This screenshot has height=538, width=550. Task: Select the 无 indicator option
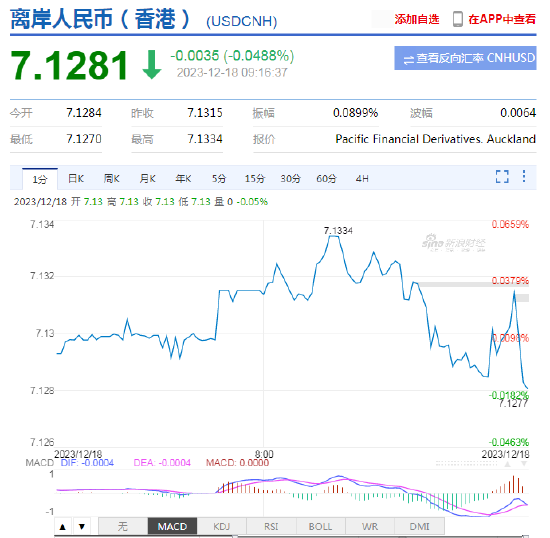(x=123, y=526)
